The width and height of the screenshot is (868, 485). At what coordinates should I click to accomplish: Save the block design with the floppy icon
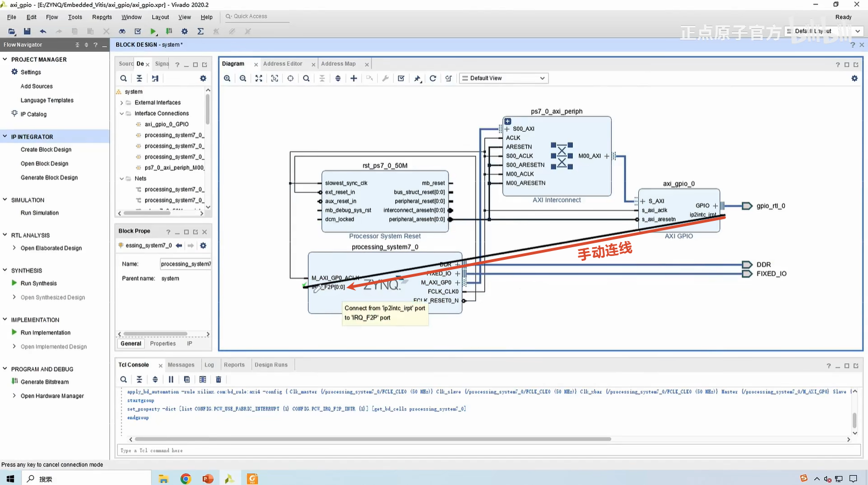[x=27, y=31]
